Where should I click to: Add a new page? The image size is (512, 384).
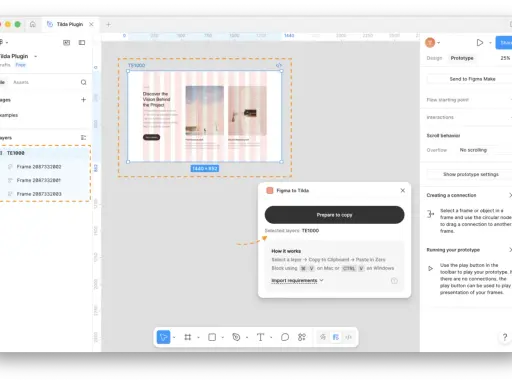coord(83,99)
